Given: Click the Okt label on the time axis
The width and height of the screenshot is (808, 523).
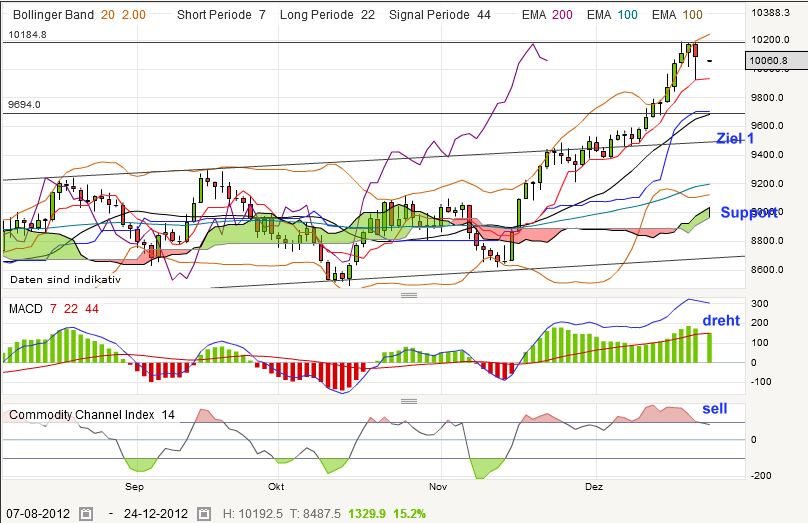Looking at the screenshot, I should click(276, 486).
